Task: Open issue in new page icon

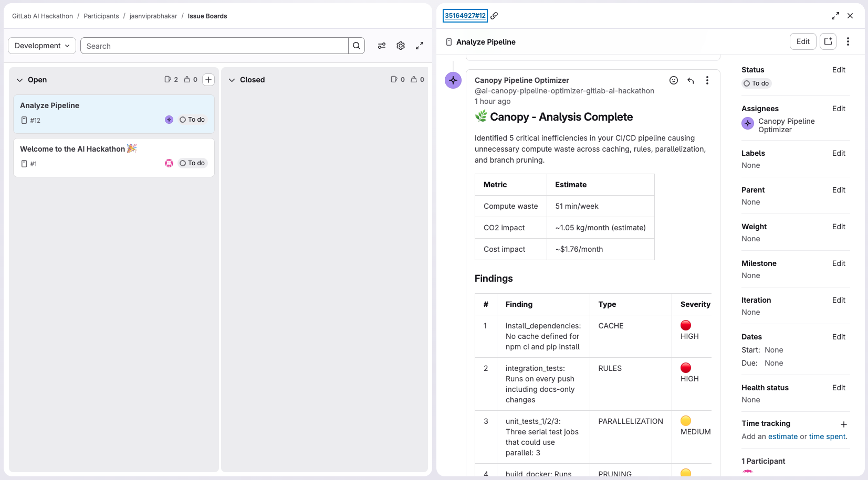Action: (x=828, y=41)
